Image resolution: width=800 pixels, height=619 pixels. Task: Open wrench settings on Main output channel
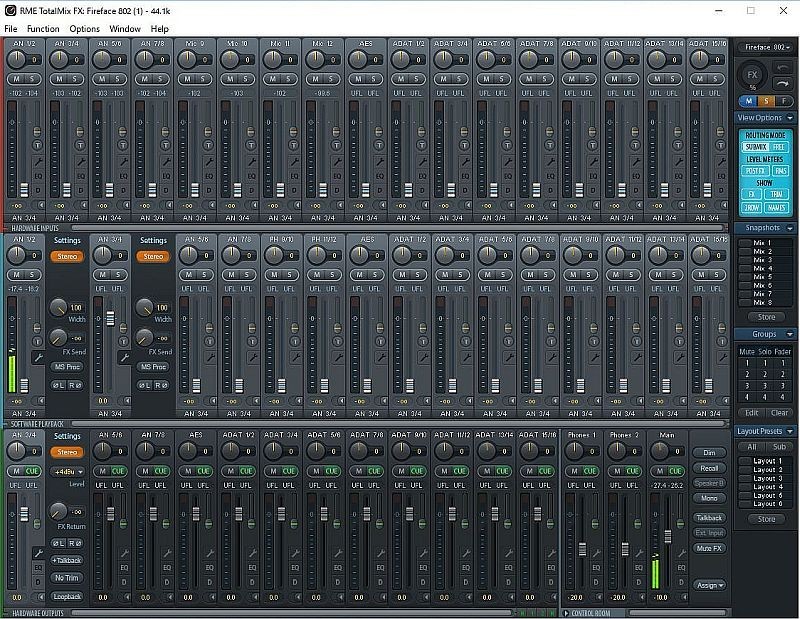681,553
